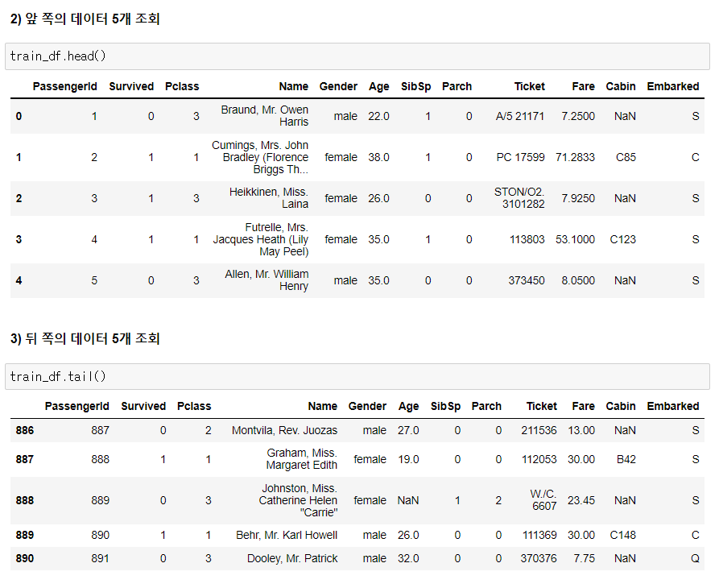Click the cabin value 'C123'

622,239
